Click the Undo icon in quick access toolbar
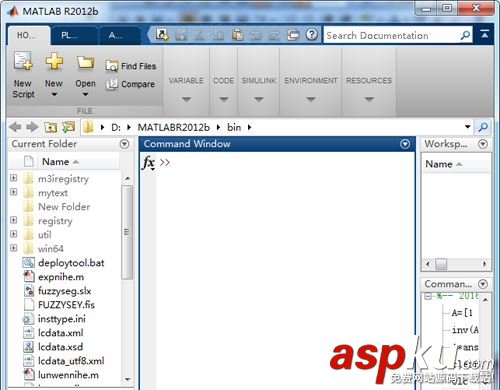 256,35
